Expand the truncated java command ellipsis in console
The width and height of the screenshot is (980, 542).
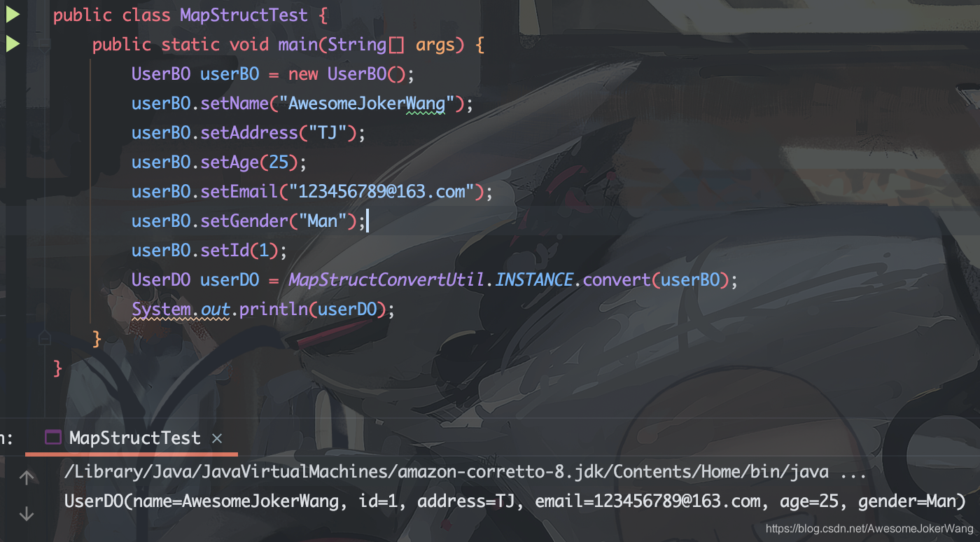coord(853,473)
